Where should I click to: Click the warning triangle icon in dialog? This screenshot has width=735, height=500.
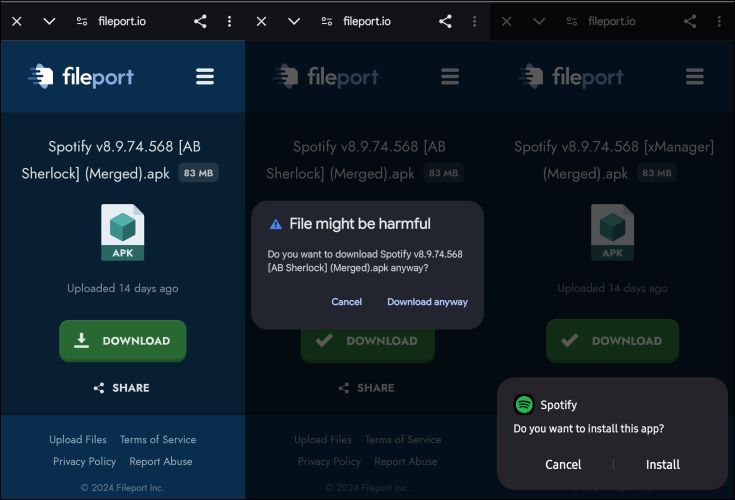(x=276, y=224)
